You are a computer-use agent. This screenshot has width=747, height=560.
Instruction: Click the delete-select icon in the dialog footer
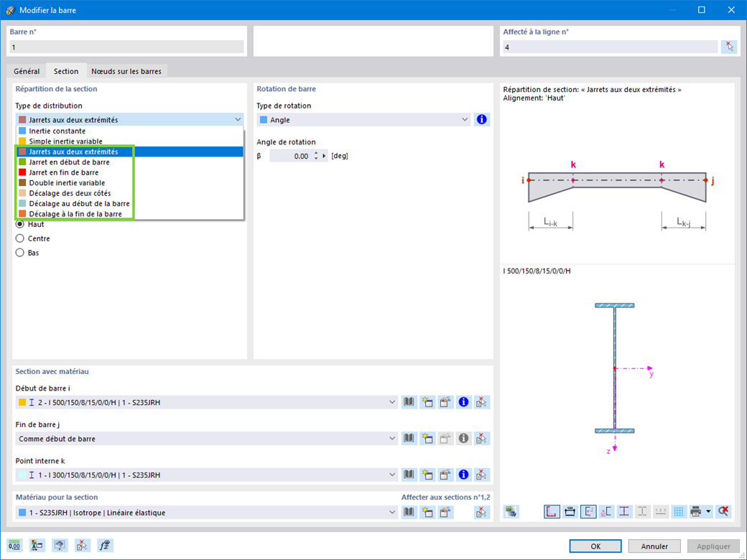tap(82, 546)
